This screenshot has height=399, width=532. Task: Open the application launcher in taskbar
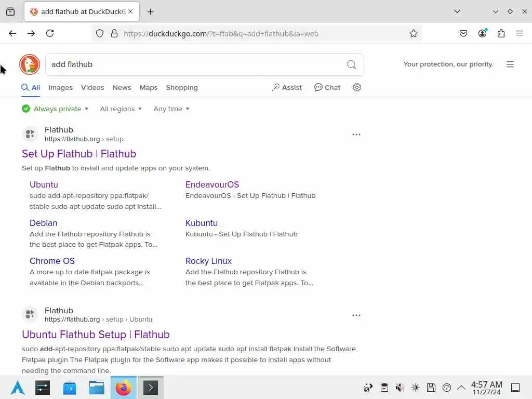(17, 388)
